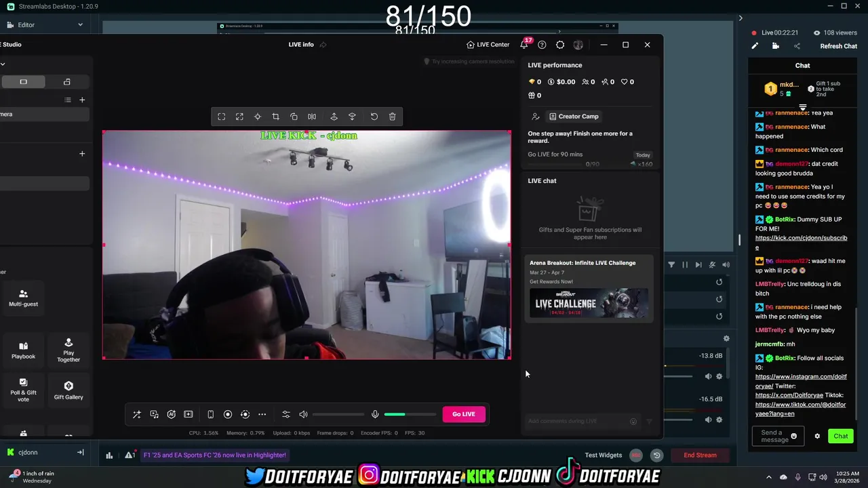The image size is (868, 488).
Task: Open settings hexagon icon in TikTok header
Action: click(x=560, y=45)
